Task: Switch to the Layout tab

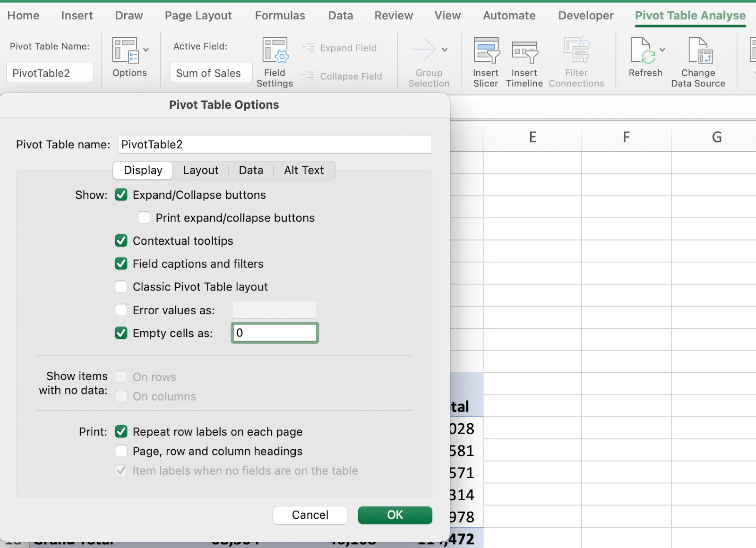Action: pos(200,170)
